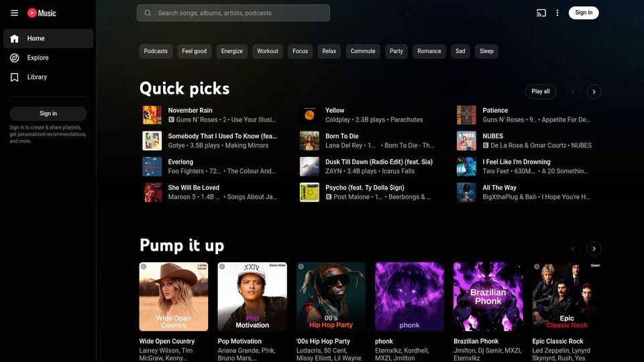
Task: Open the phonk playlist cover
Action: click(x=409, y=297)
